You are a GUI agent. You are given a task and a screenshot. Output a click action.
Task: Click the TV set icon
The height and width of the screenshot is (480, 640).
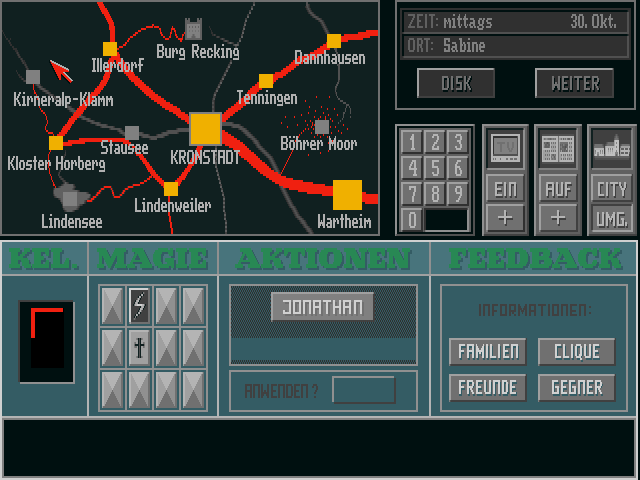click(506, 149)
